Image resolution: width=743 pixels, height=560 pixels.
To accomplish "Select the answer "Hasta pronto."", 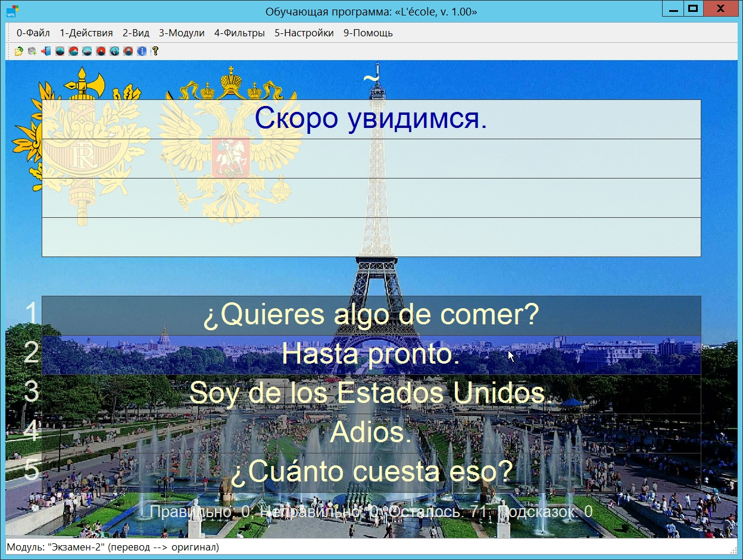I will [371, 355].
